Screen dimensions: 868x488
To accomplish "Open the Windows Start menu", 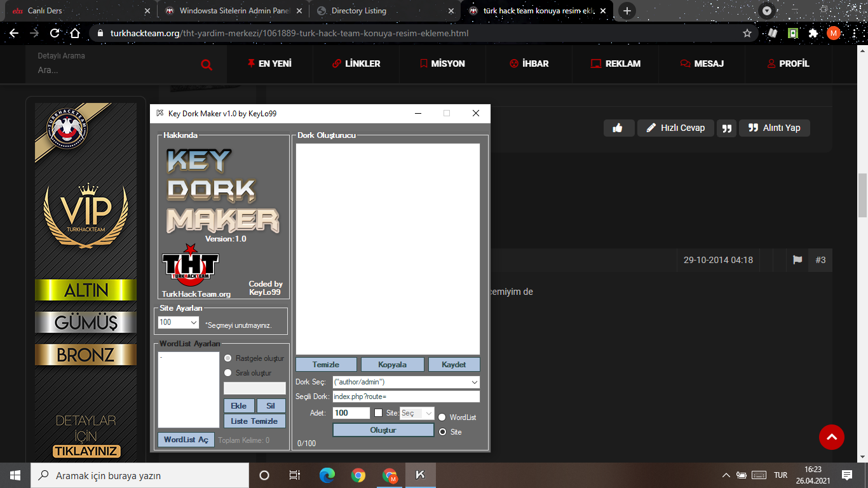I will [x=15, y=475].
